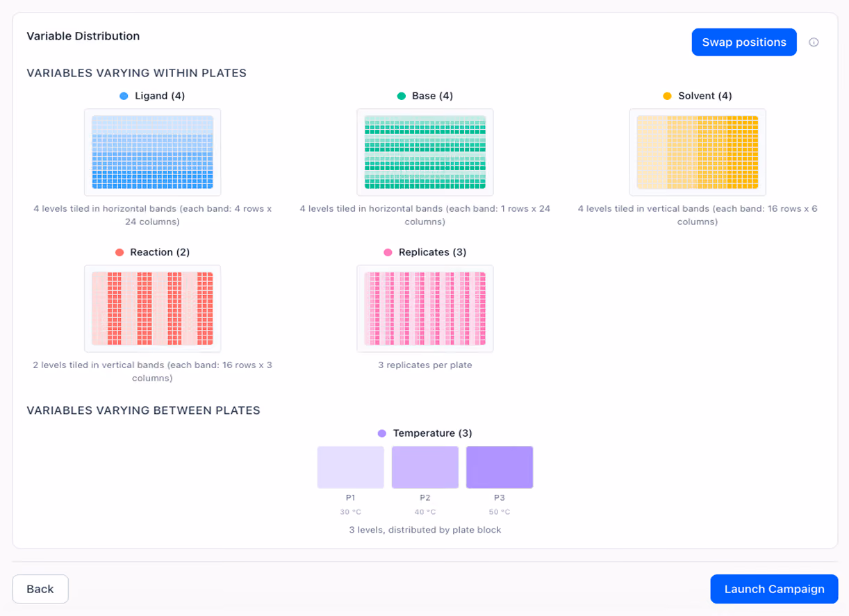This screenshot has height=616, width=849.
Task: Click the red dot next to Reaction
Action: [119, 253]
